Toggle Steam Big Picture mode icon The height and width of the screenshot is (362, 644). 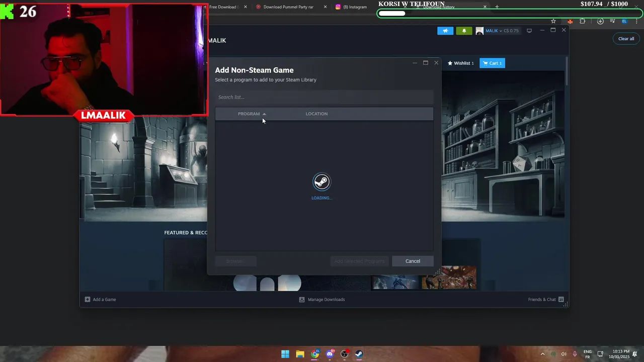point(529,31)
